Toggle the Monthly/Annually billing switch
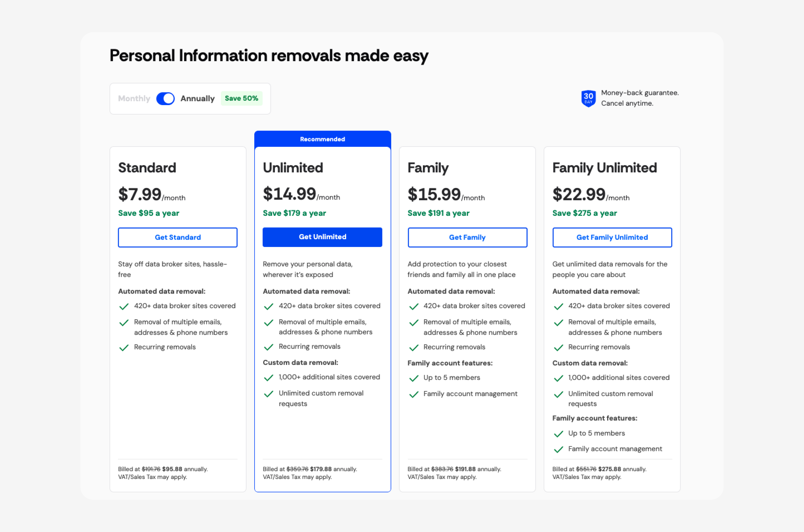 pos(165,99)
